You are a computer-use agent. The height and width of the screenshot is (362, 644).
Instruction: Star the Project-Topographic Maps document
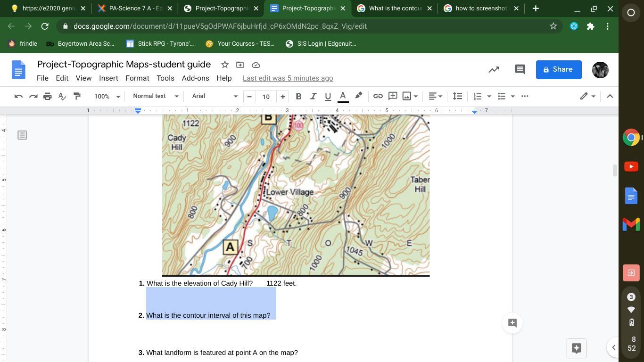(x=225, y=65)
